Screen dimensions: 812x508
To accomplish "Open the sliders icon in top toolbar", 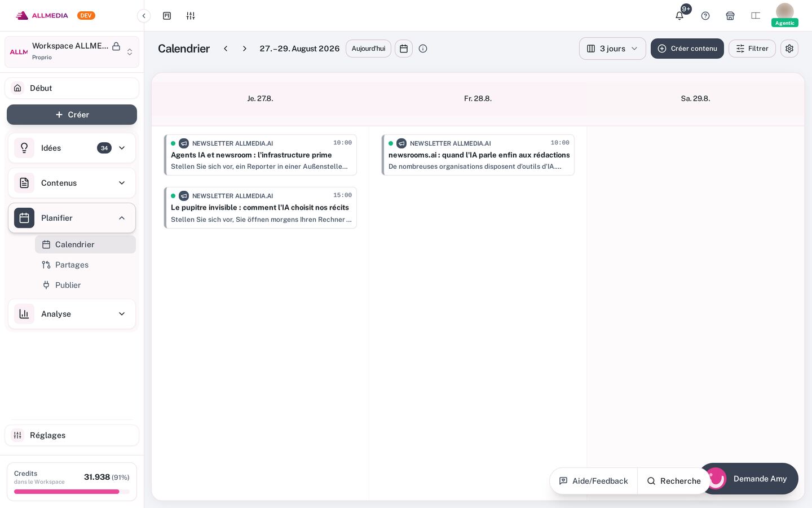I will click(191, 16).
